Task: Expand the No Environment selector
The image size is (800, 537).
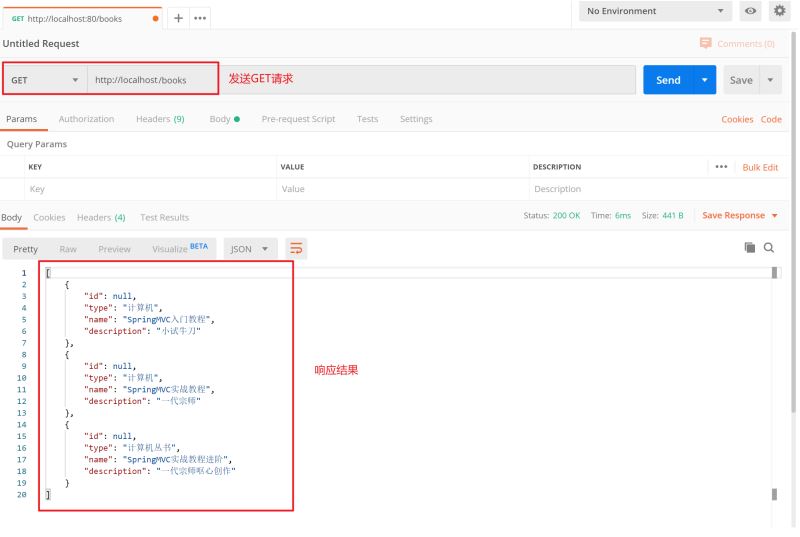Action: (656, 11)
